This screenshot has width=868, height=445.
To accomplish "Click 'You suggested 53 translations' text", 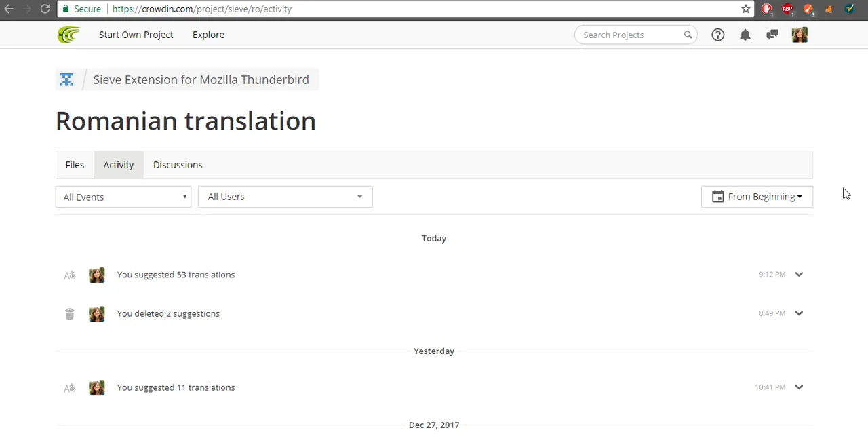I will click(176, 275).
